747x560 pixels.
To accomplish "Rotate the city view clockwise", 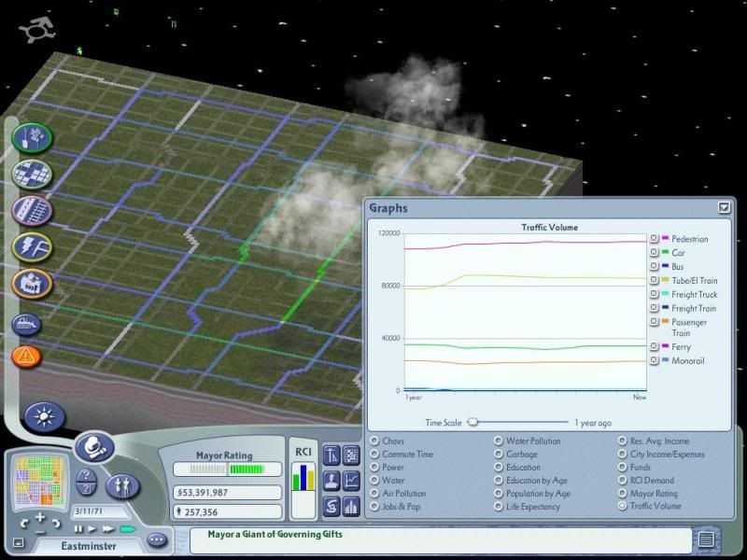I will 56,524.
